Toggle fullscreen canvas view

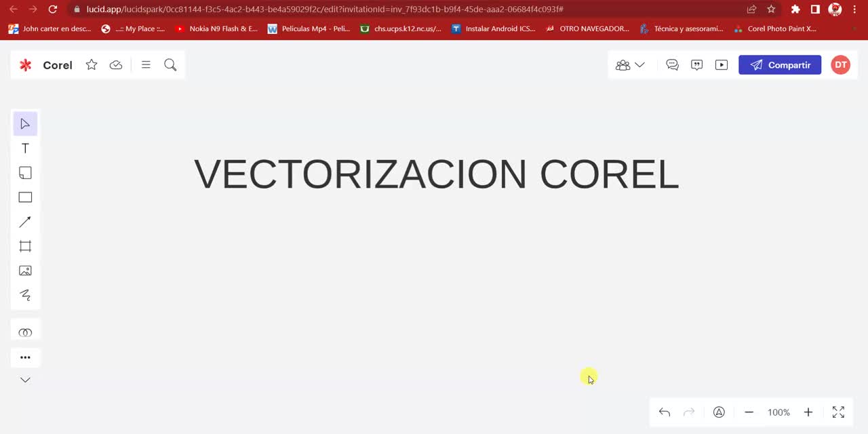tap(838, 412)
